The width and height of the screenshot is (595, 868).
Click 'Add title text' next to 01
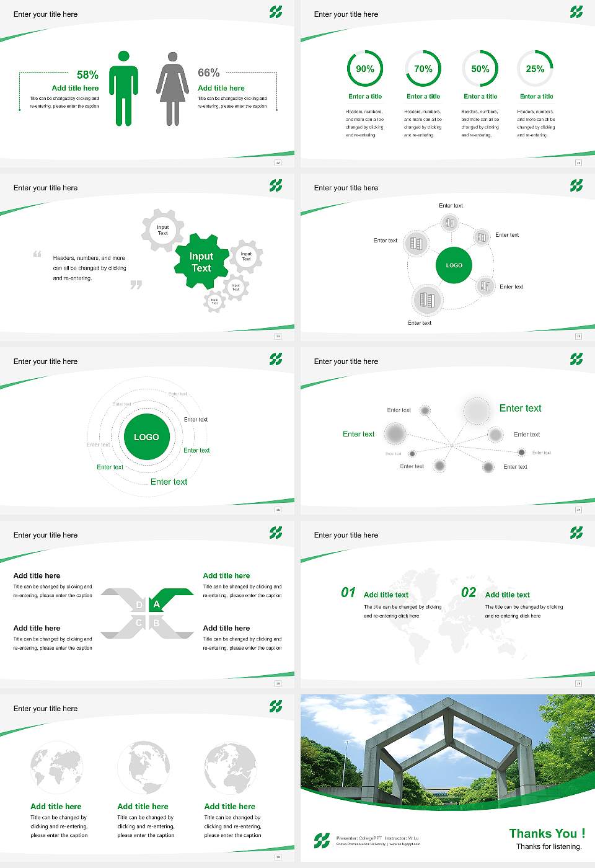click(x=386, y=595)
